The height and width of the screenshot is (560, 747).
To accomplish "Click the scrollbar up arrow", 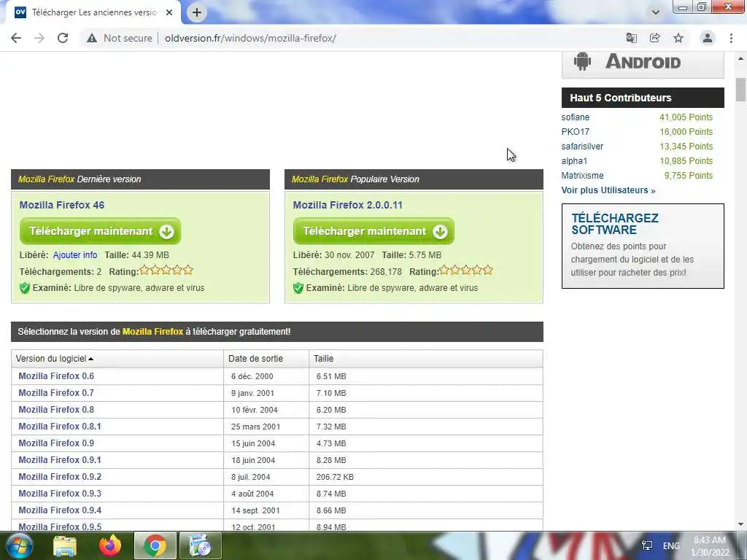I will click(x=740, y=58).
